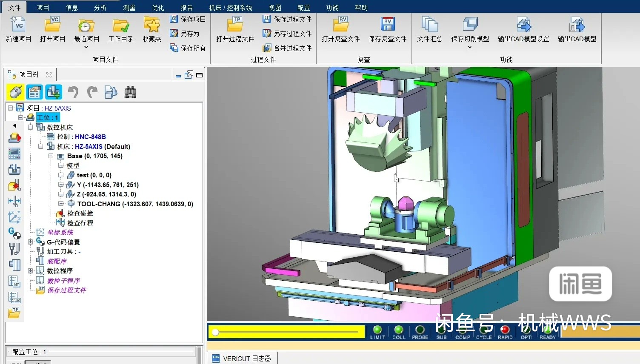The width and height of the screenshot is (640, 364).
Task: Click the G-code sidebar icon
Action: click(x=14, y=233)
